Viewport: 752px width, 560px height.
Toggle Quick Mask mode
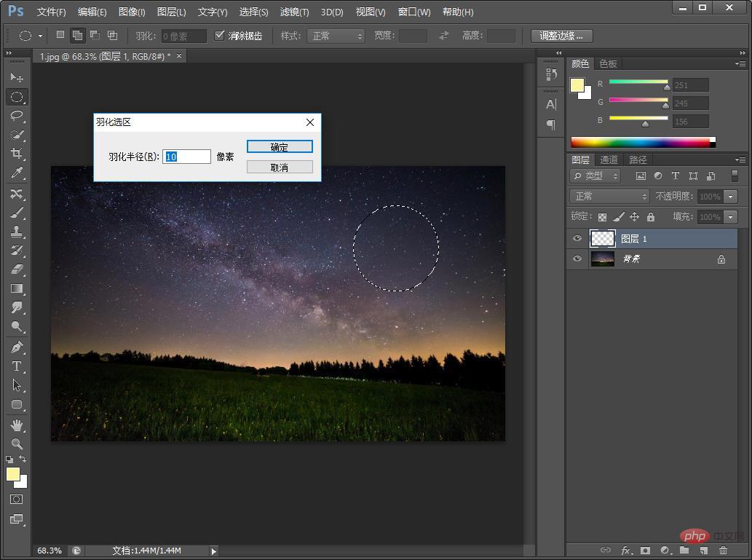pyautogui.click(x=16, y=500)
